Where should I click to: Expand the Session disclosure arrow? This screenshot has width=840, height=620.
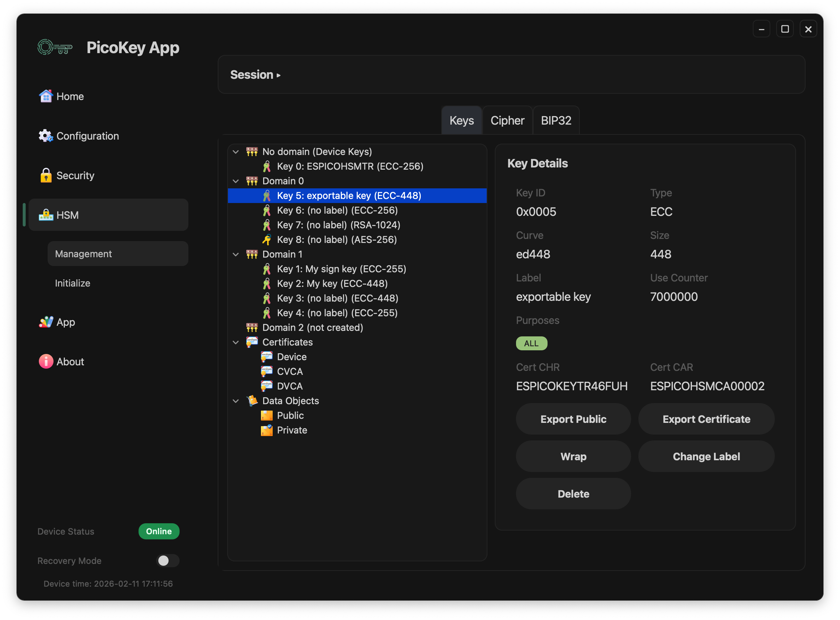click(279, 75)
